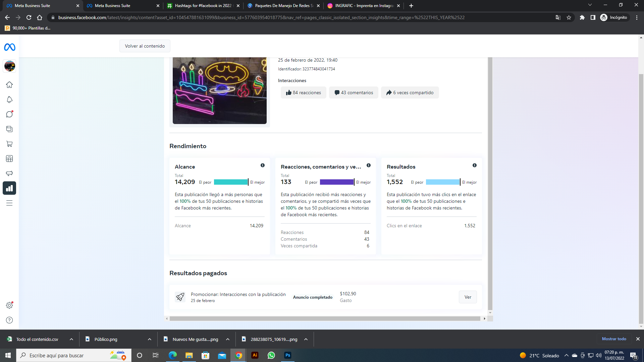Open Posts and stories icon in the sidebar

click(x=9, y=129)
